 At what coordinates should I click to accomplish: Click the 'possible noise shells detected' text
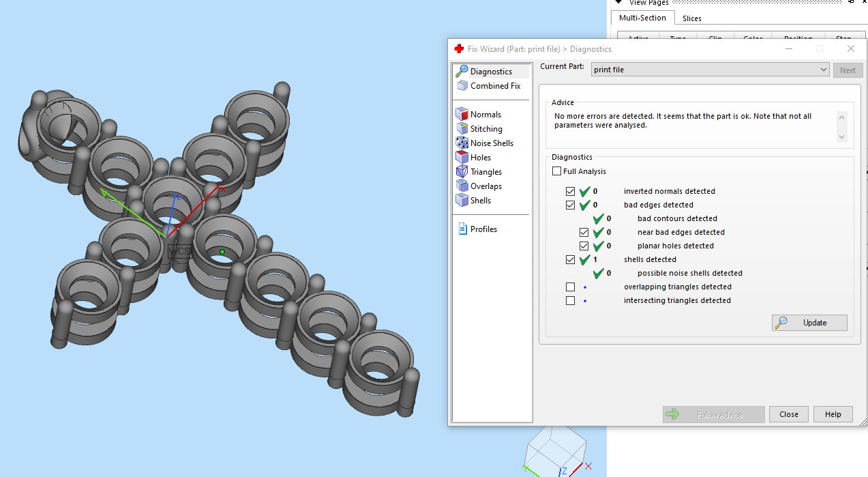pos(690,273)
